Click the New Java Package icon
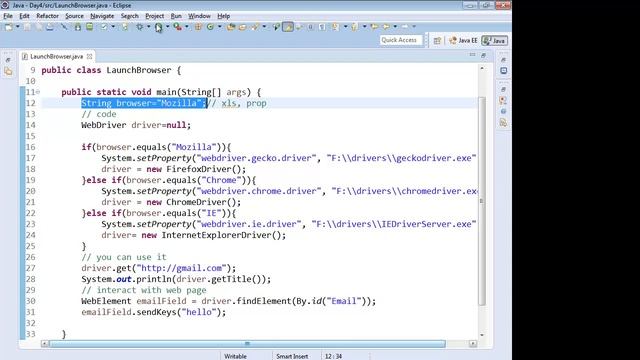Image resolution: width=640 pixels, height=360 pixels. click(x=198, y=27)
